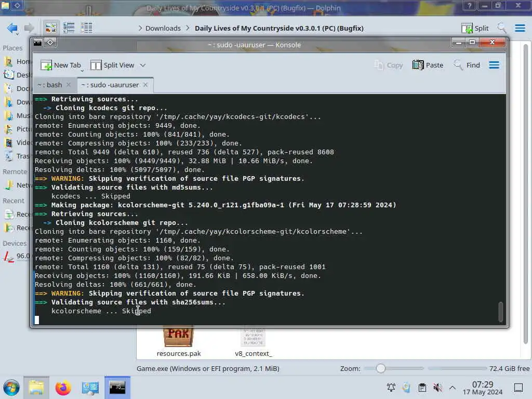
Task: Open Split View dropdown arrow
Action: click(x=143, y=65)
